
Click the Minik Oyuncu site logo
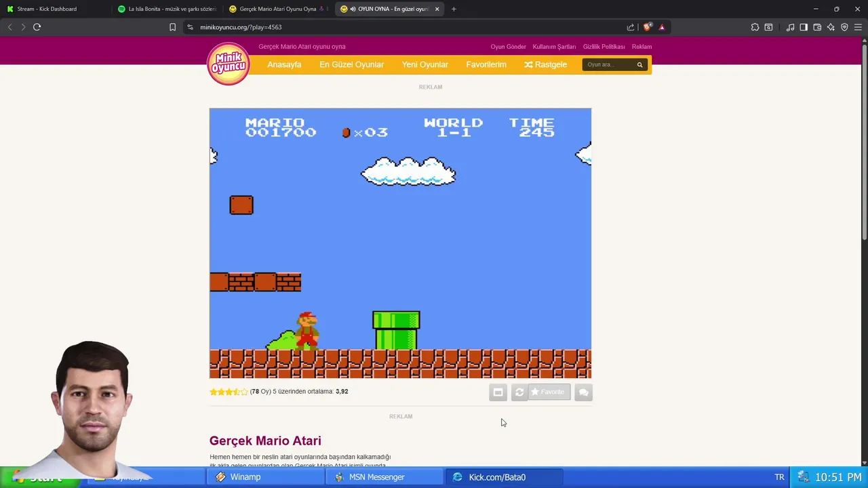click(229, 64)
